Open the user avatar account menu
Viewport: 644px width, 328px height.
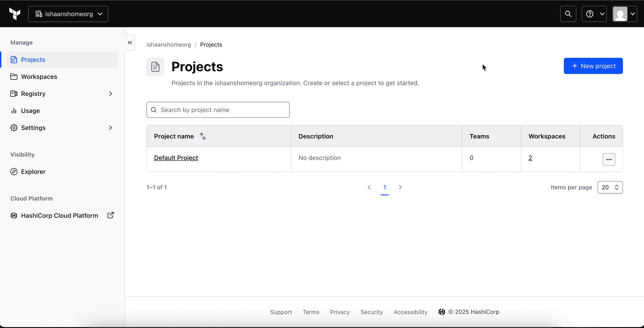624,14
